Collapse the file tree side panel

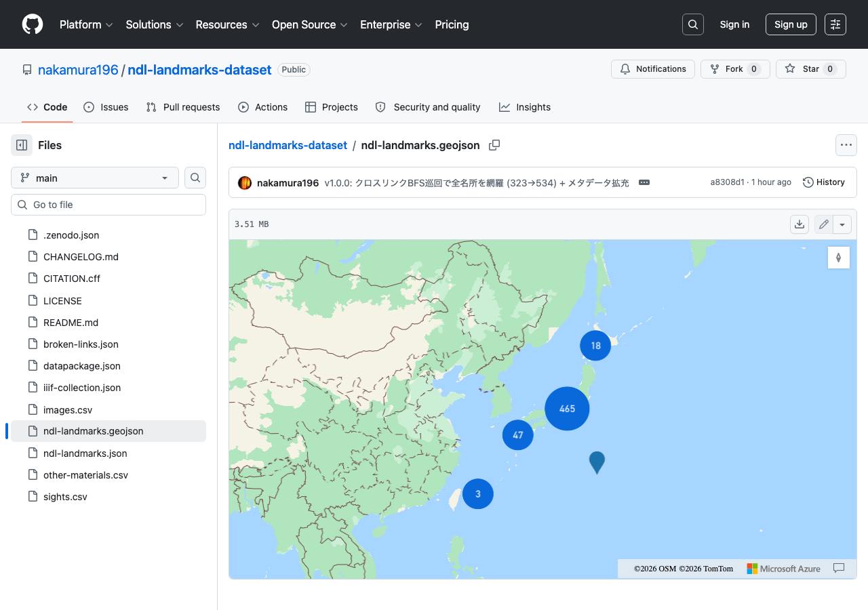pos(22,145)
